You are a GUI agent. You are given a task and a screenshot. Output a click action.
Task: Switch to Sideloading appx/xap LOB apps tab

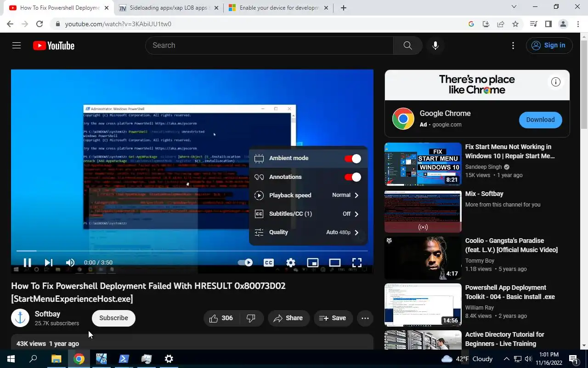[168, 8]
